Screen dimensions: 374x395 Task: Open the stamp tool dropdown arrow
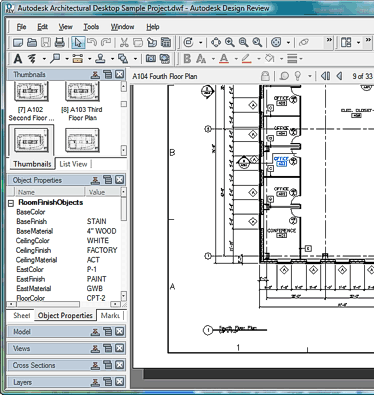[112, 59]
